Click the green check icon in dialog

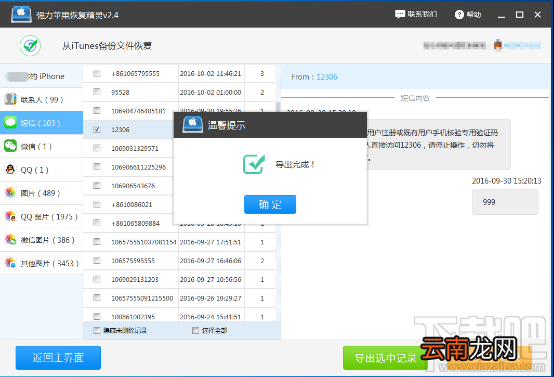pyautogui.click(x=254, y=164)
